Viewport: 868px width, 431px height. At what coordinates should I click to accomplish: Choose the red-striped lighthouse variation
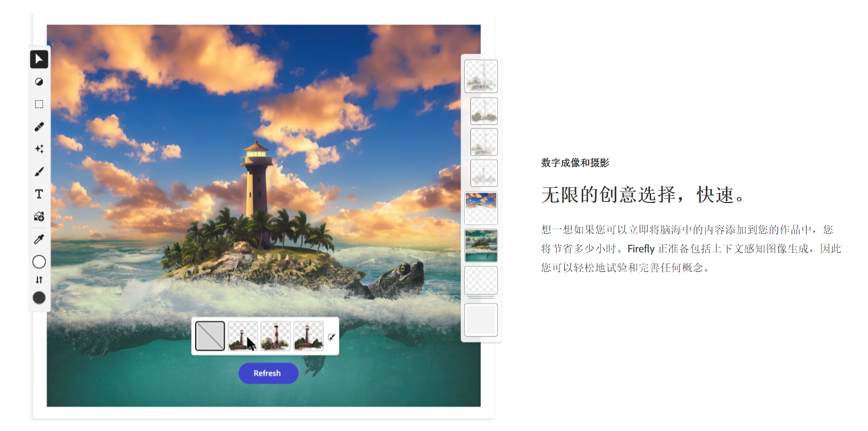tap(276, 336)
